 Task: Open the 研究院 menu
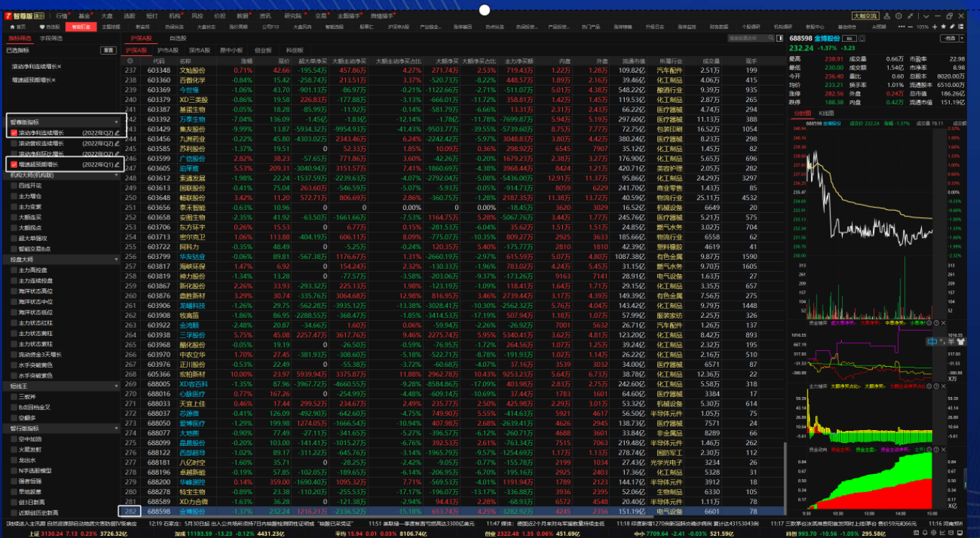[x=293, y=15]
